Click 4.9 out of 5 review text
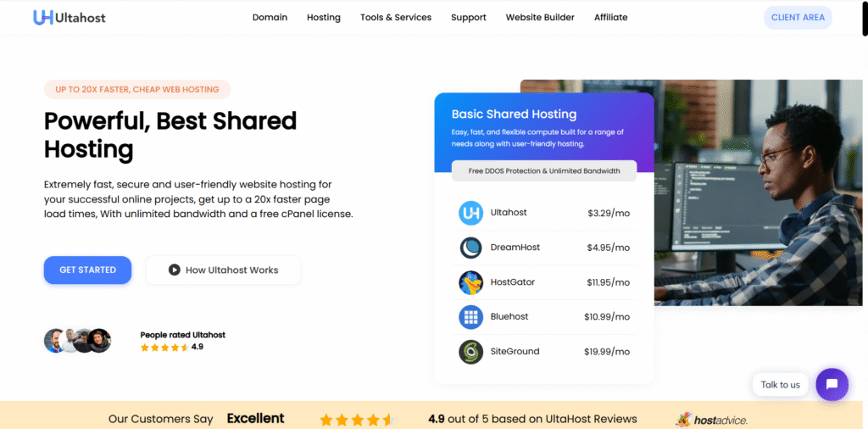Screen dimensions: 868x429 click(x=532, y=419)
